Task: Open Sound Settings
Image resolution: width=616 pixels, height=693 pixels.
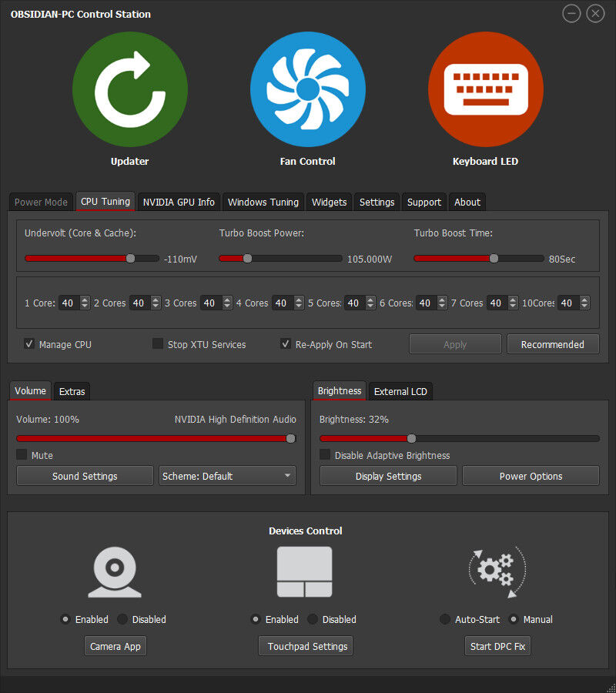Action: pos(85,476)
